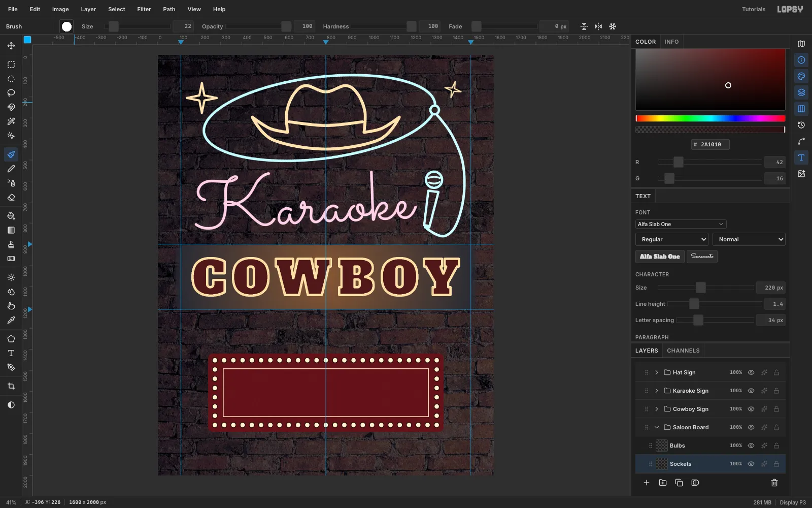This screenshot has width=812, height=508.
Task: Duplicate the selected layer
Action: (679, 483)
